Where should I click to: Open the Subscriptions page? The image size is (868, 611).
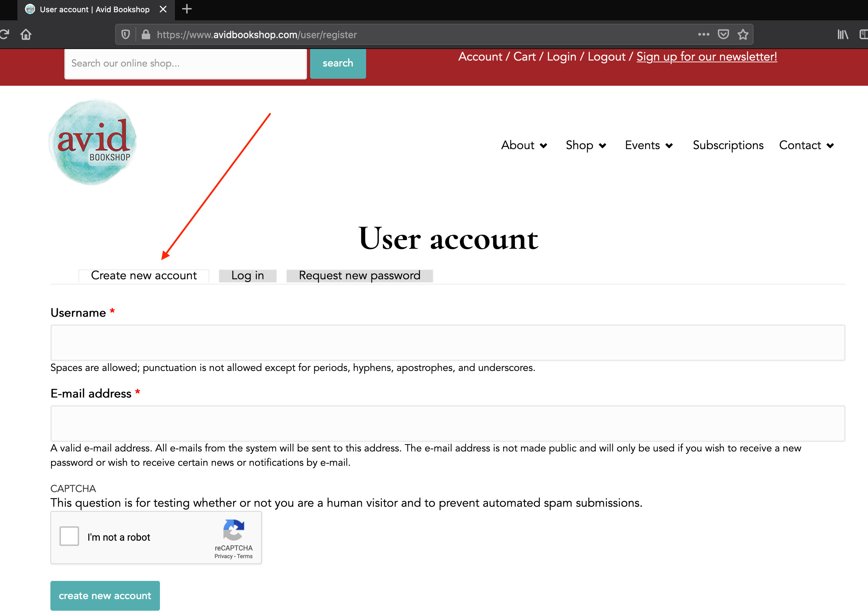(x=728, y=145)
